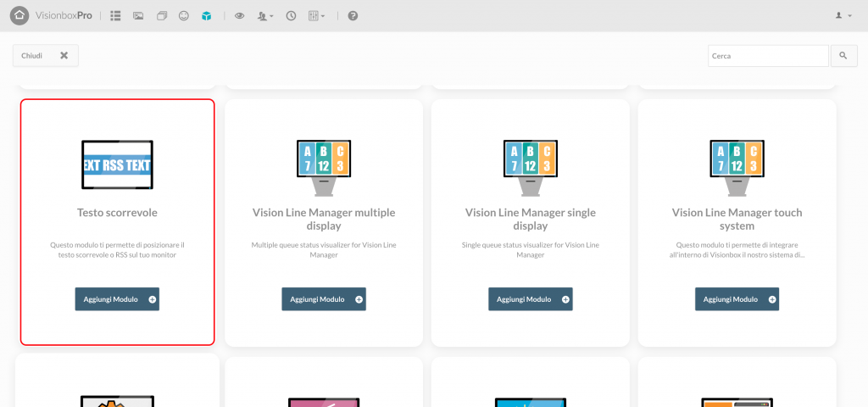
Task: Click the touch system description text
Action: pos(737,250)
